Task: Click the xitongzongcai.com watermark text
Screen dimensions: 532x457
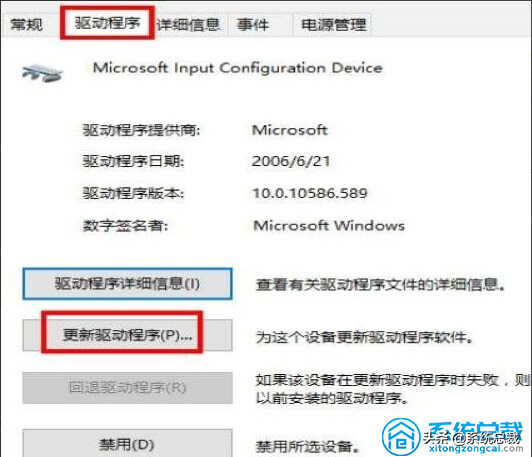Action: tap(476, 449)
